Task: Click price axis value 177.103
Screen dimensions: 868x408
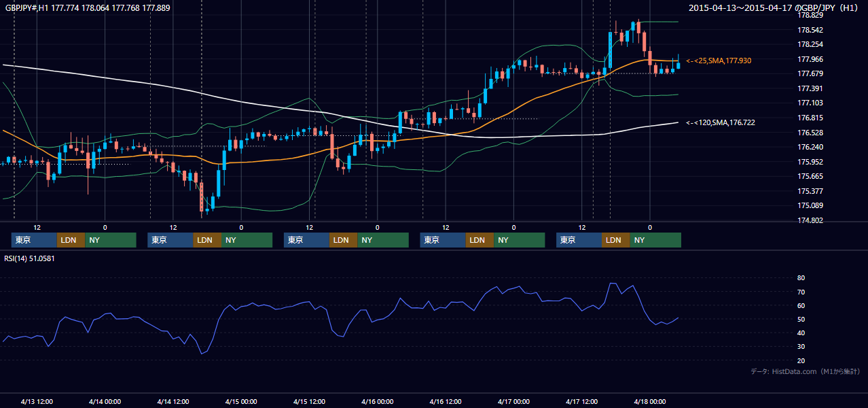Action: tap(810, 103)
